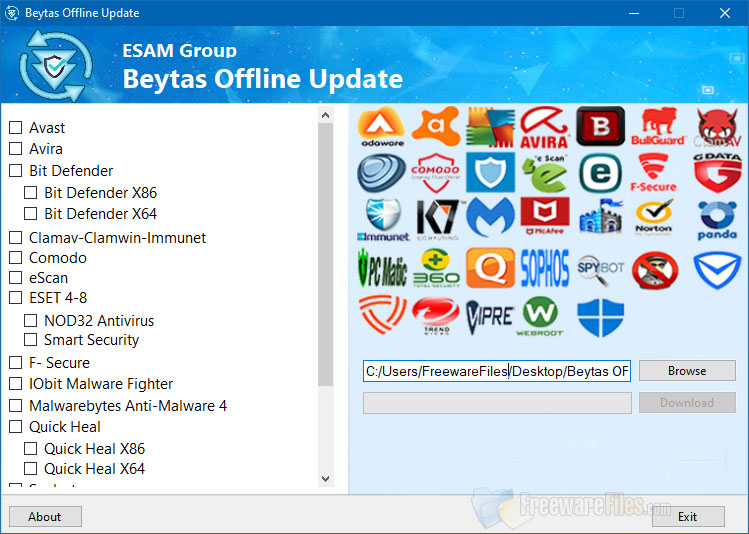The height and width of the screenshot is (534, 749).
Task: Select the Clamav-Clamwin-Immunet checkbox
Action: click(16, 237)
